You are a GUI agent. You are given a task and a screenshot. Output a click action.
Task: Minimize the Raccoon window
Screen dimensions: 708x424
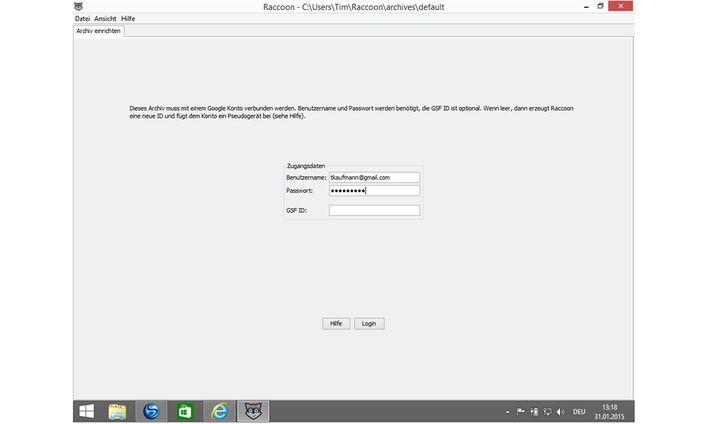tap(586, 6)
